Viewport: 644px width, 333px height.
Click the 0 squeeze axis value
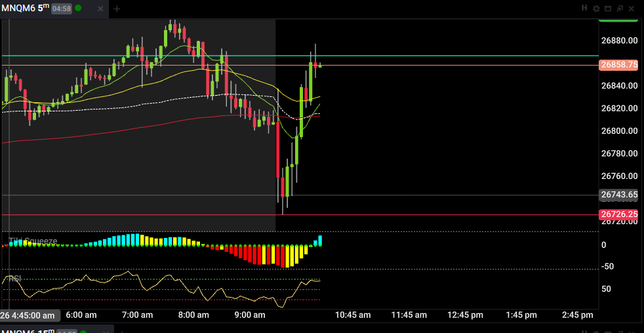tap(603, 245)
